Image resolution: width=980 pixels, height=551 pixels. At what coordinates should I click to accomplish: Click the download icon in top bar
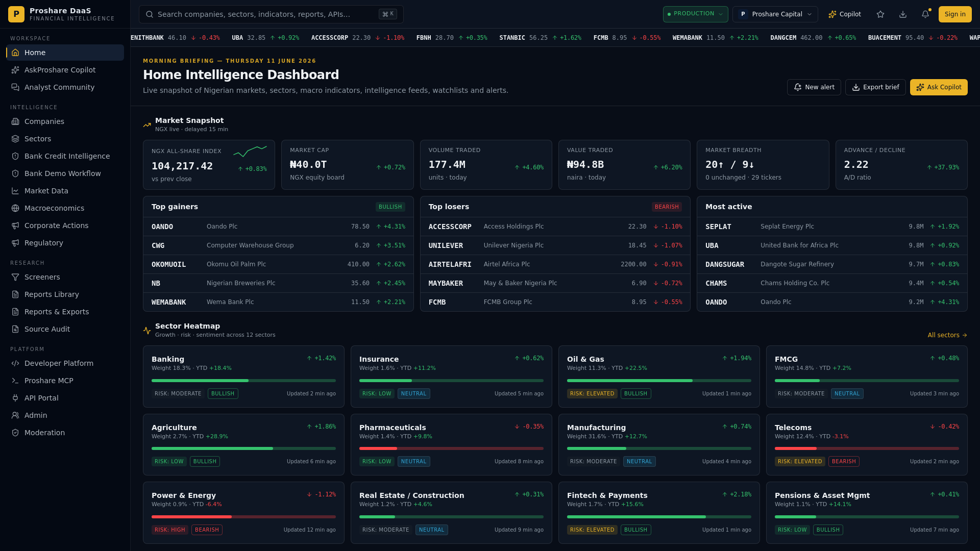(903, 14)
